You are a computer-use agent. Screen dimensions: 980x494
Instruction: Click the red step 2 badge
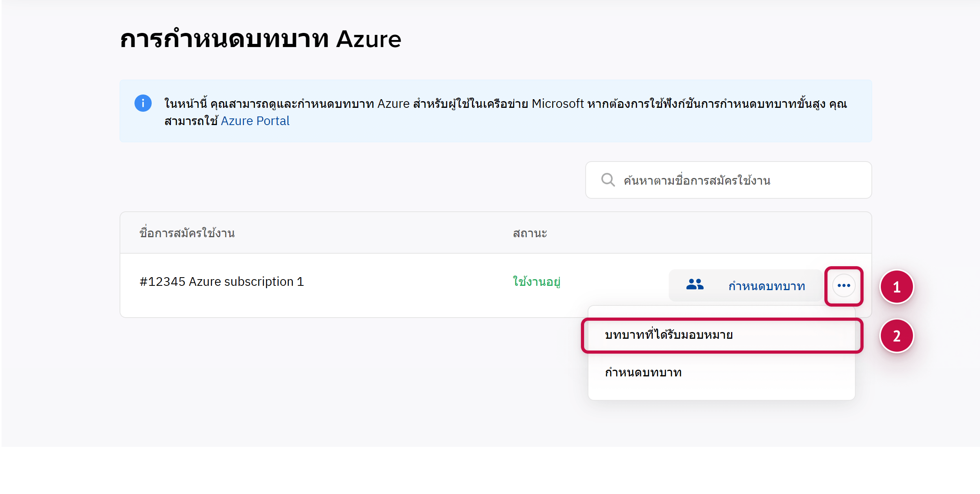click(897, 336)
